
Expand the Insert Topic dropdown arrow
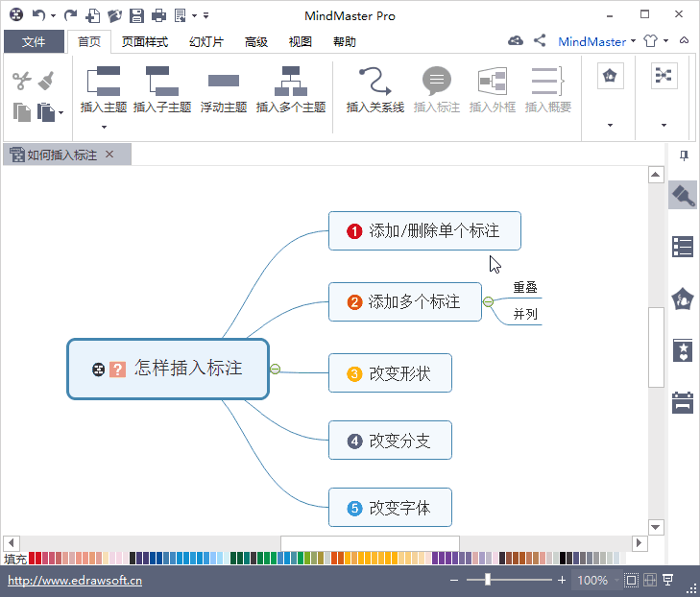(104, 126)
